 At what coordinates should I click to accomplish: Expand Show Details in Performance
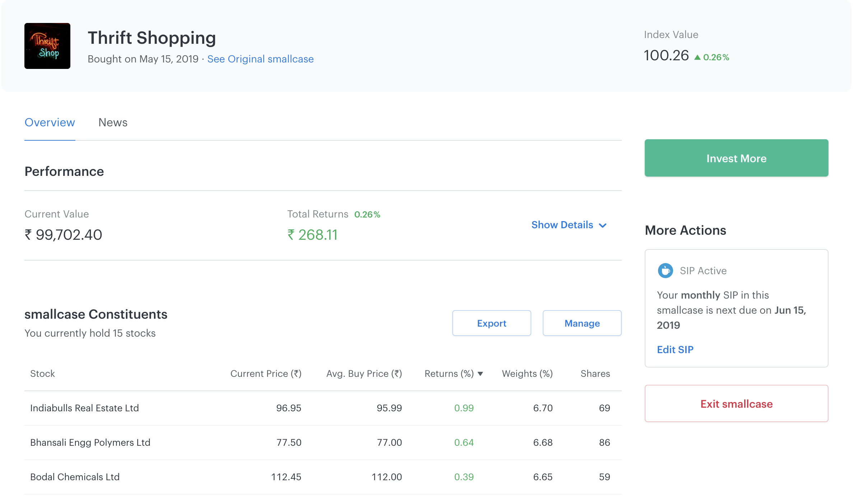[x=569, y=225]
